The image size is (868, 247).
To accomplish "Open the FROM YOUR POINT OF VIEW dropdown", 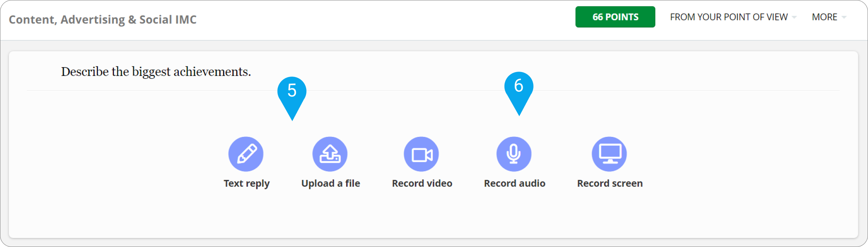I will click(x=733, y=17).
